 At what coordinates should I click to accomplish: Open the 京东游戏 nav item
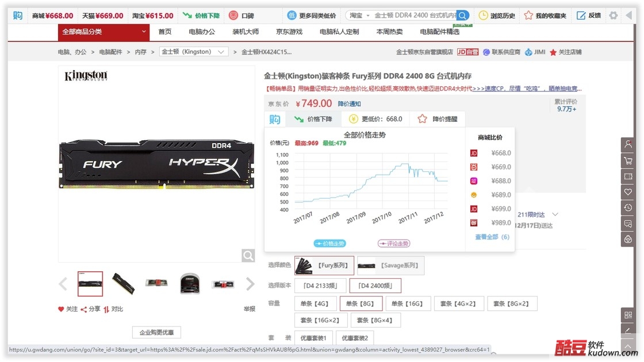[x=289, y=32]
